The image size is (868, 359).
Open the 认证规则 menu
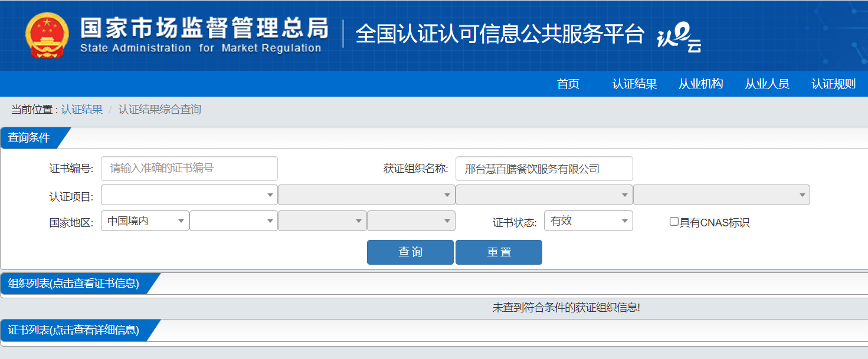point(833,84)
